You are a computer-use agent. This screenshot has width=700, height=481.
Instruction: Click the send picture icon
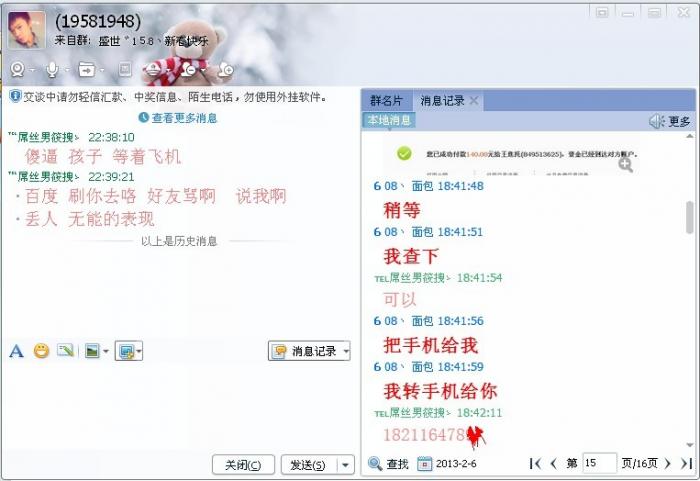[x=92, y=351]
